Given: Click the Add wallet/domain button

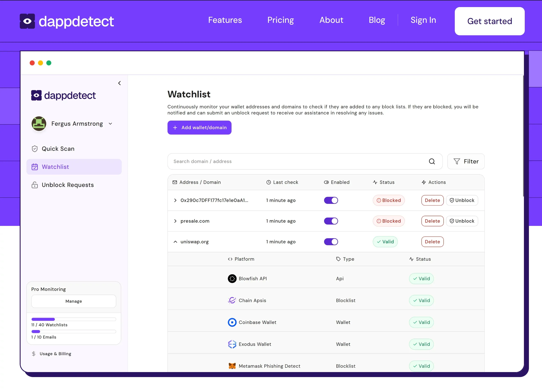Looking at the screenshot, I should click(199, 127).
